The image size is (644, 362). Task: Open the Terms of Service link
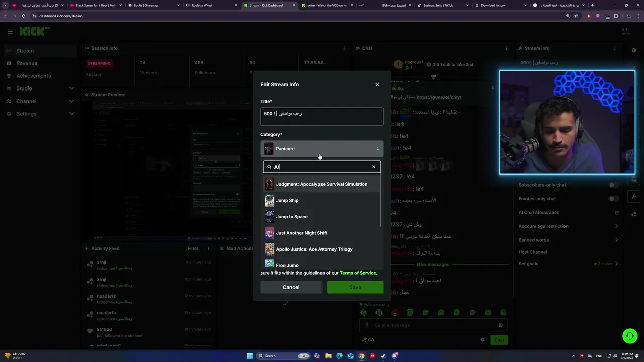coord(358,273)
